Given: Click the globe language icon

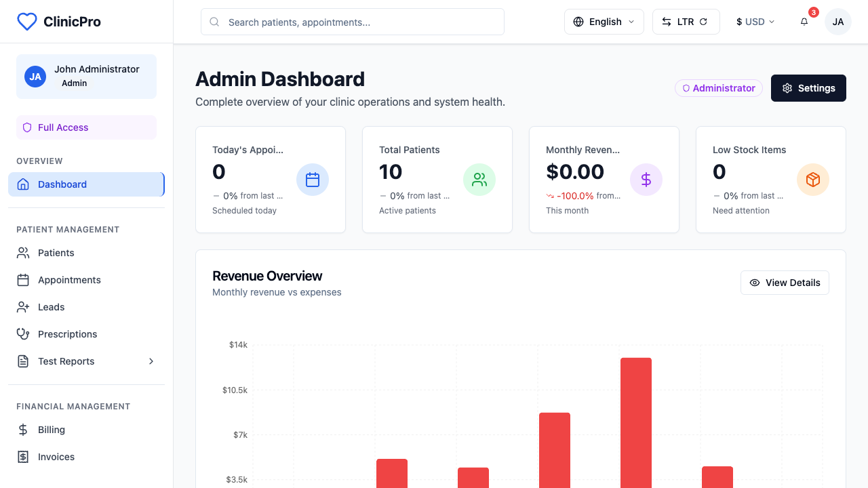Looking at the screenshot, I should (578, 22).
